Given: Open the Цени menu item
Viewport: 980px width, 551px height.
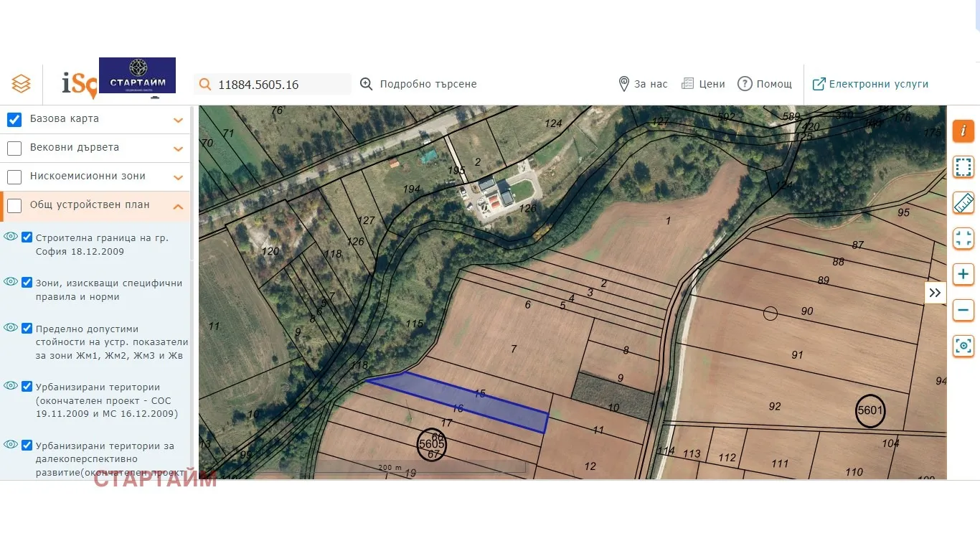Looking at the screenshot, I should [x=703, y=84].
